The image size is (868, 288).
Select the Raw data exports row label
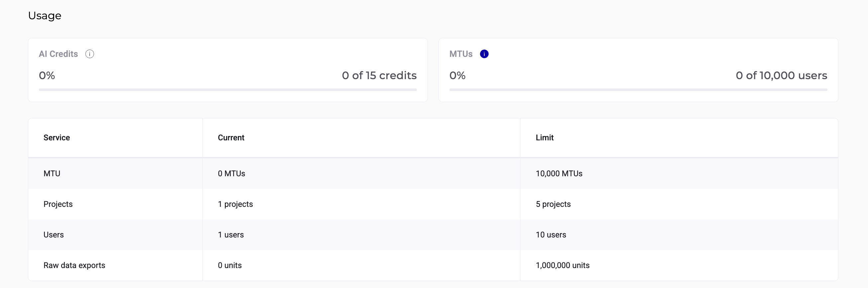(74, 265)
